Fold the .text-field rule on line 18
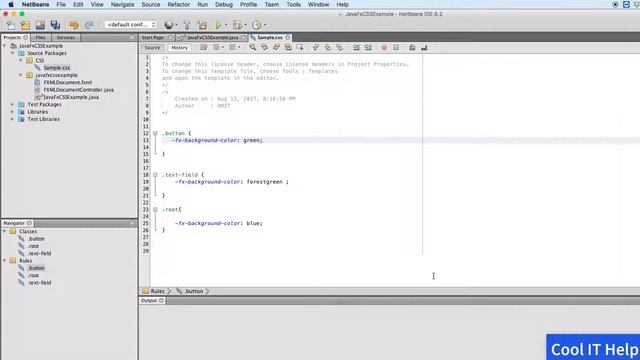The width and height of the screenshot is (640, 360). tap(155, 175)
